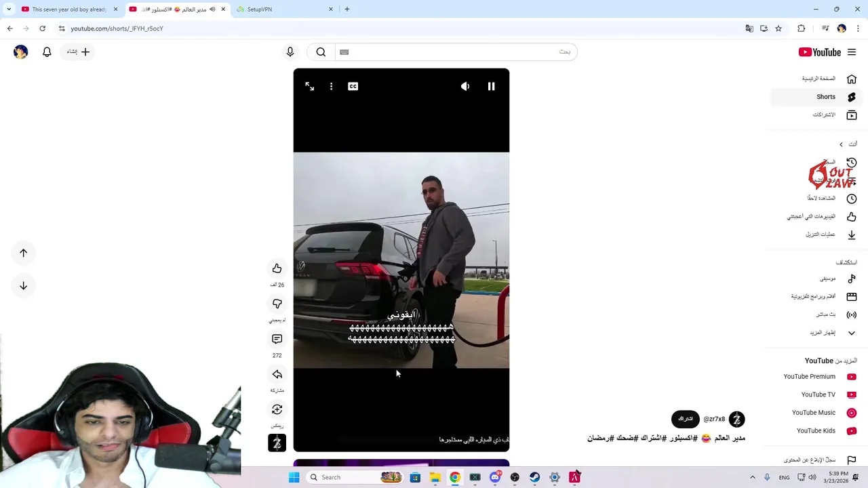868x488 pixels.
Task: Open the three-dot options menu on the short
Action: (331, 87)
